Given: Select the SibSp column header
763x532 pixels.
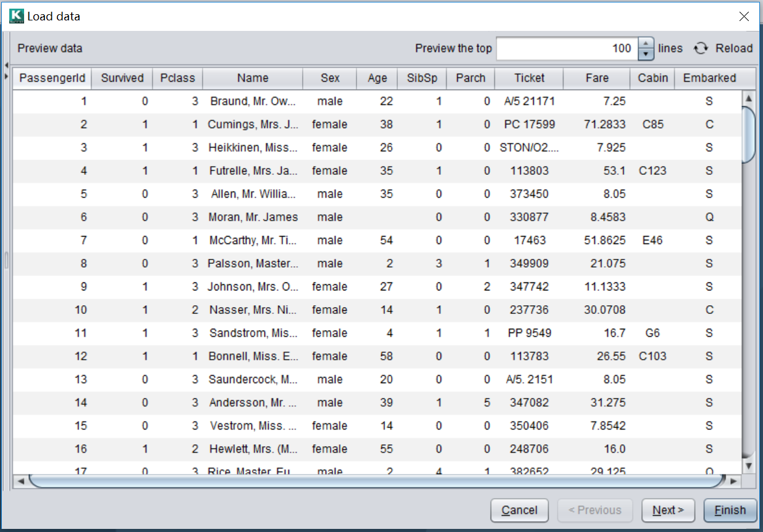Looking at the screenshot, I should 422,78.
